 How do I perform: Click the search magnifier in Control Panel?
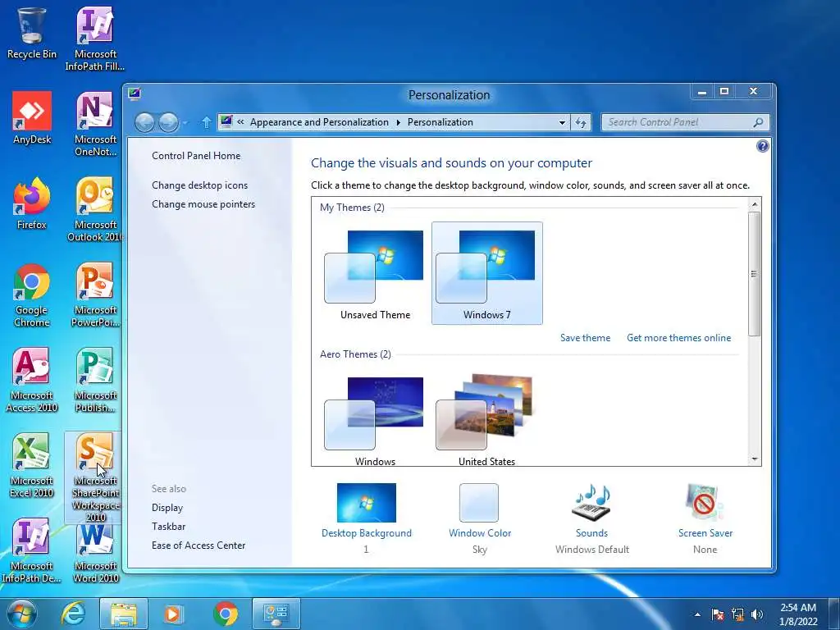coord(757,122)
